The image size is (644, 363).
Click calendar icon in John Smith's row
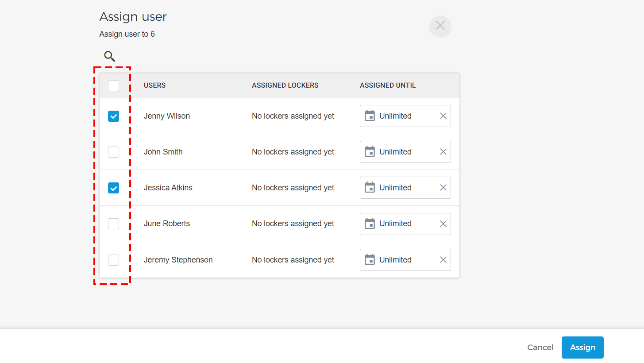(370, 152)
